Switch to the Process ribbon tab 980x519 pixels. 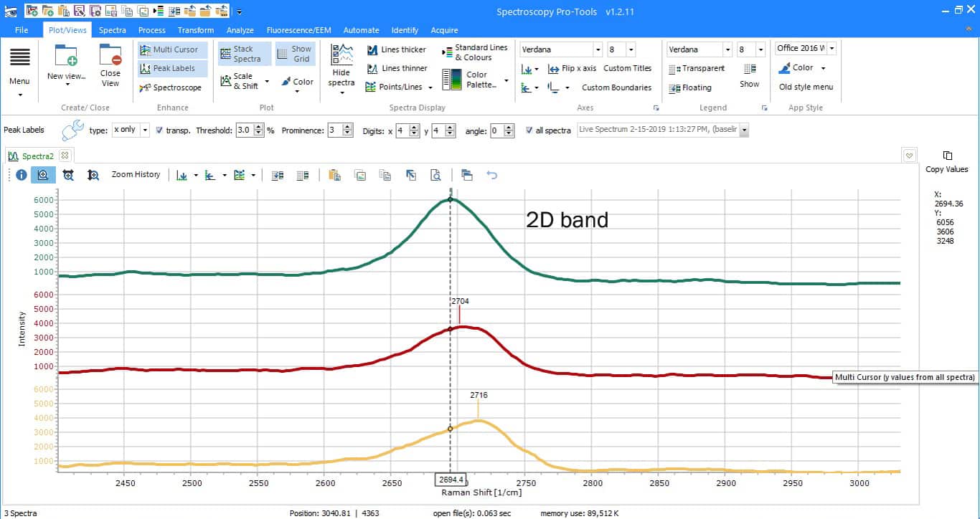[x=152, y=30]
